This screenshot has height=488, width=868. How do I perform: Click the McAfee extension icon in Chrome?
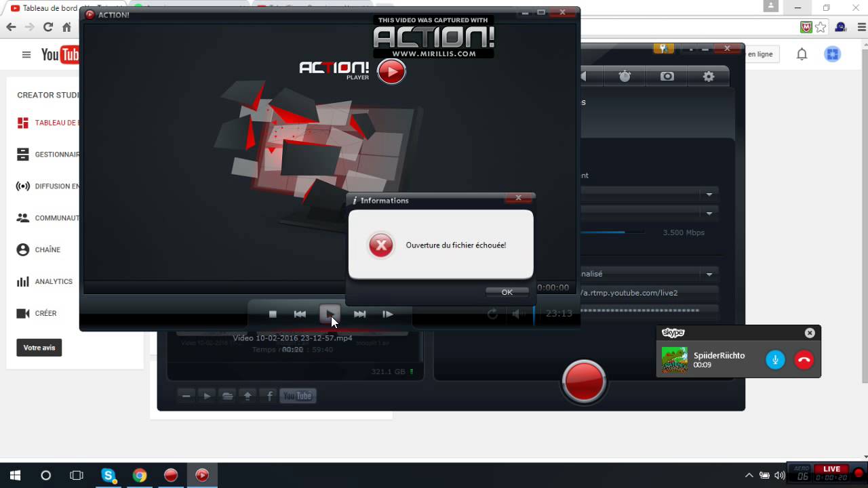806,27
